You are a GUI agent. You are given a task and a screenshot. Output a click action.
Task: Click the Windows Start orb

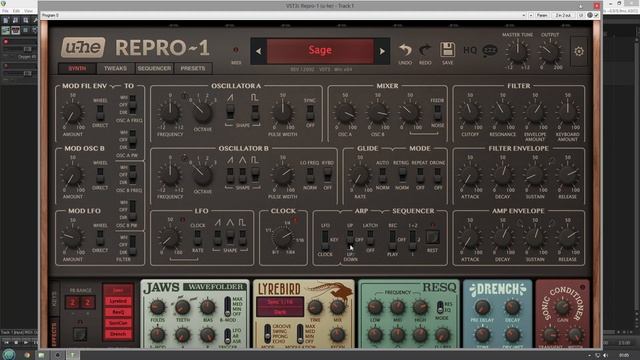pyautogui.click(x=9, y=354)
